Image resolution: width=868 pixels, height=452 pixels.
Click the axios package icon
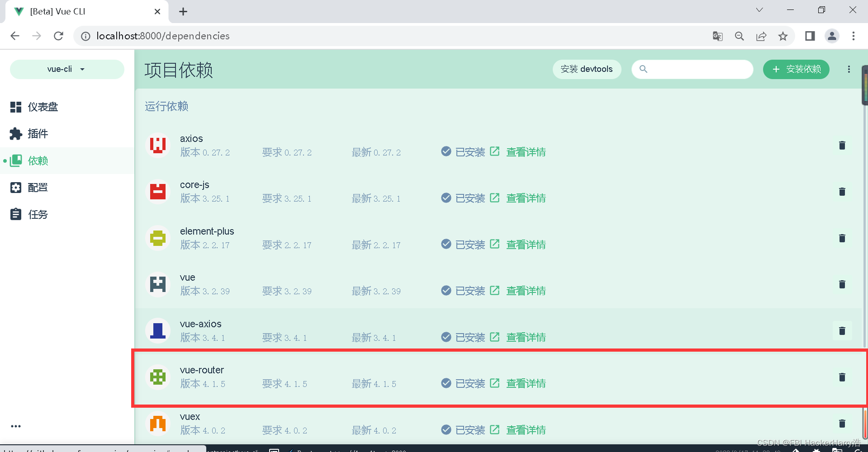click(x=157, y=145)
